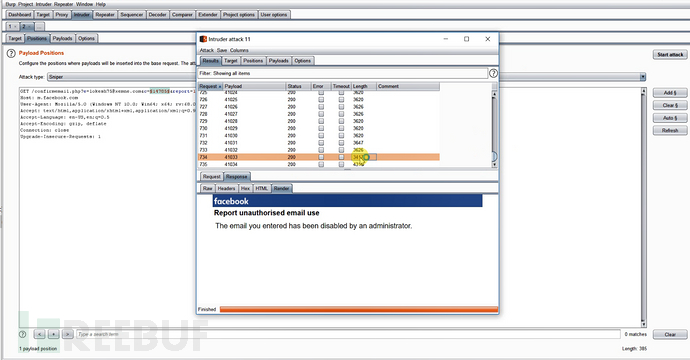
Task: Sort by Error column header
Action: [x=321, y=86]
